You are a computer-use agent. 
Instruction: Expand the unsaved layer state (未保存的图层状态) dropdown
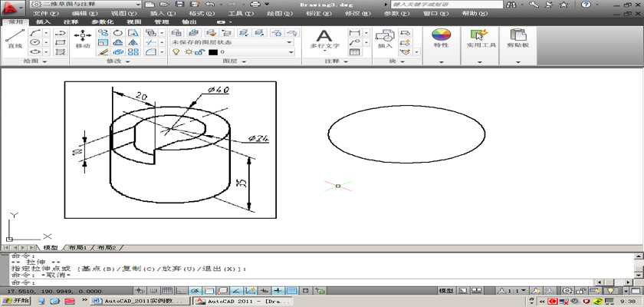point(290,42)
